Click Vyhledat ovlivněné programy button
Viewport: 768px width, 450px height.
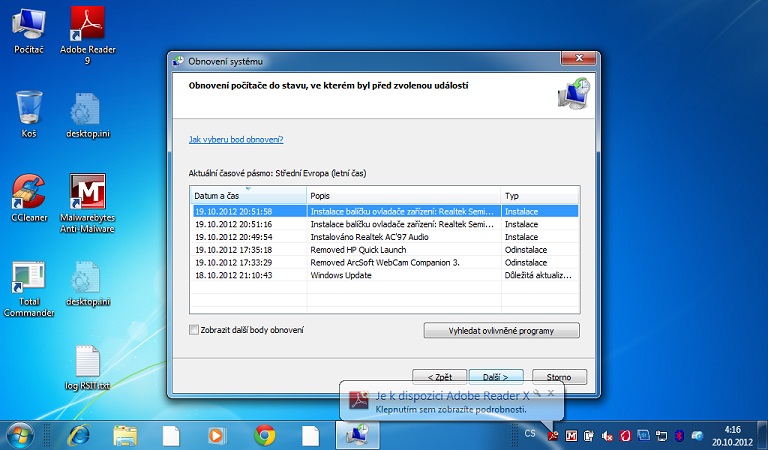501,330
